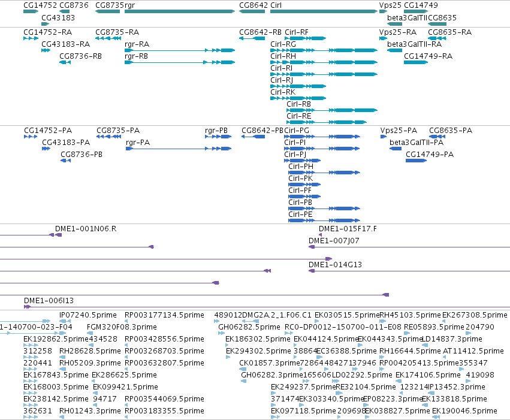Click the Cirl-PB protein label
The image size is (510, 420).
[300, 203]
